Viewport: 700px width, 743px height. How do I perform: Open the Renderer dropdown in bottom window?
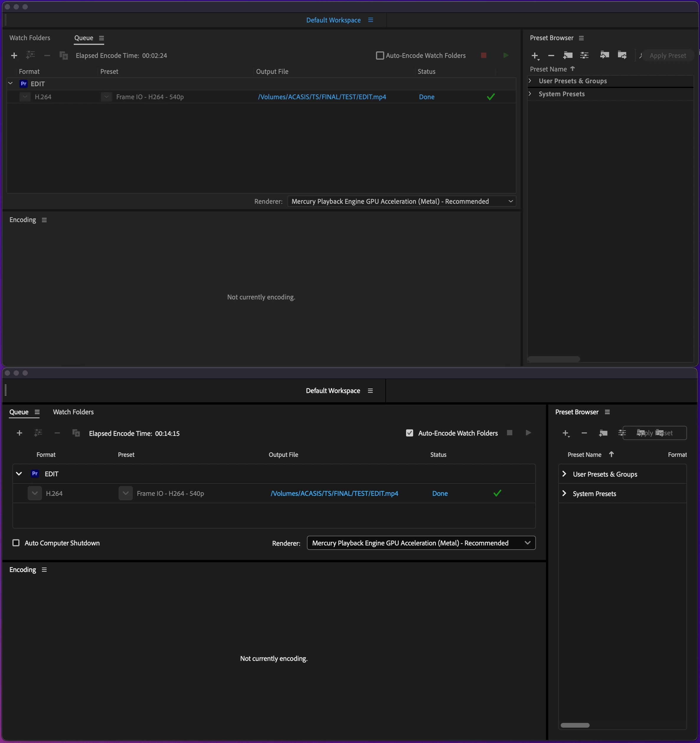point(421,543)
